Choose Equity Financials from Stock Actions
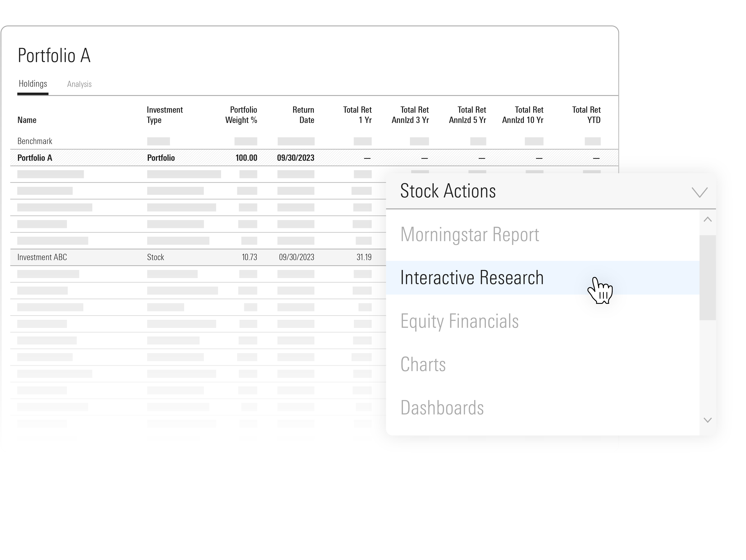The width and height of the screenshot is (746, 560). coord(459,321)
